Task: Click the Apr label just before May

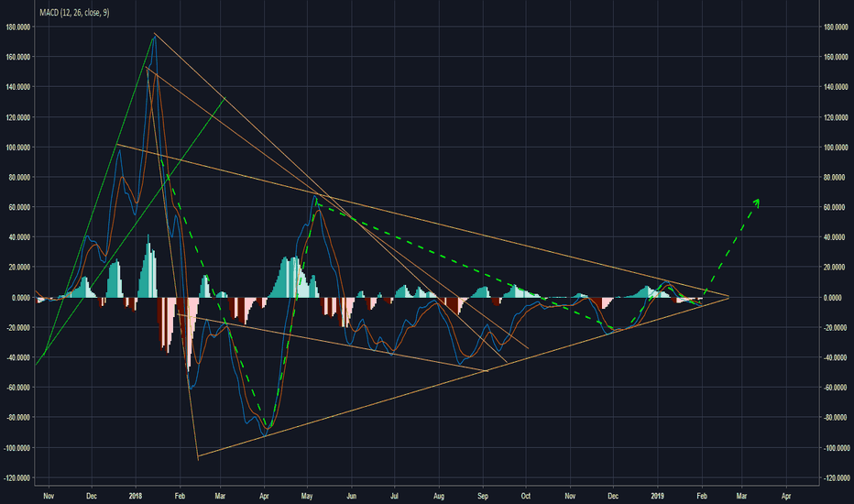Action: pyautogui.click(x=264, y=496)
